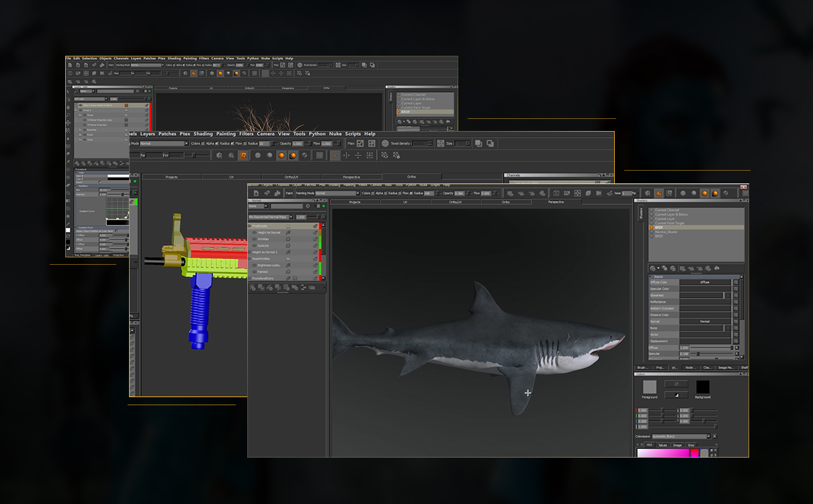This screenshot has height=504, width=813.
Task: Click the Paint button in shark window toolbar
Action: coord(290,193)
